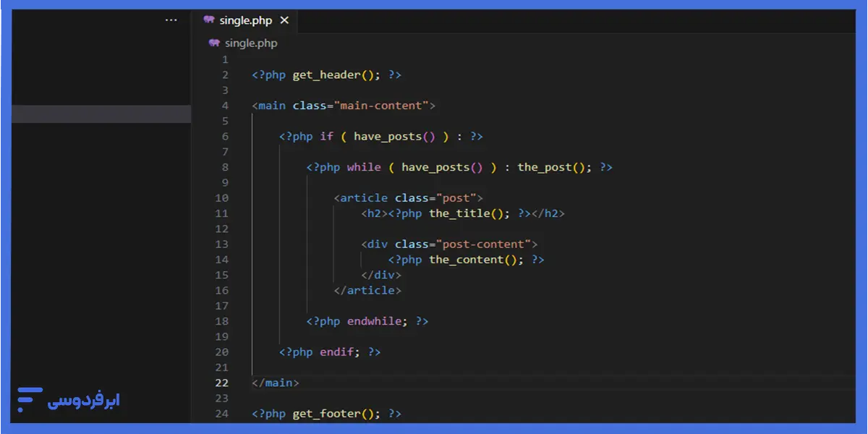Screen dimensions: 868x434
Task: Close the single.php tab
Action: coord(284,20)
